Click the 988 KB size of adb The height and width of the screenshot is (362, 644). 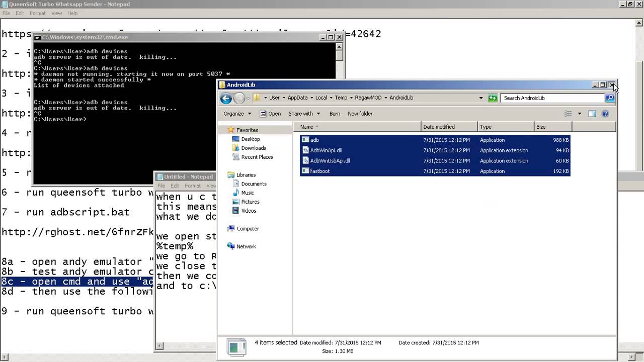coord(560,140)
